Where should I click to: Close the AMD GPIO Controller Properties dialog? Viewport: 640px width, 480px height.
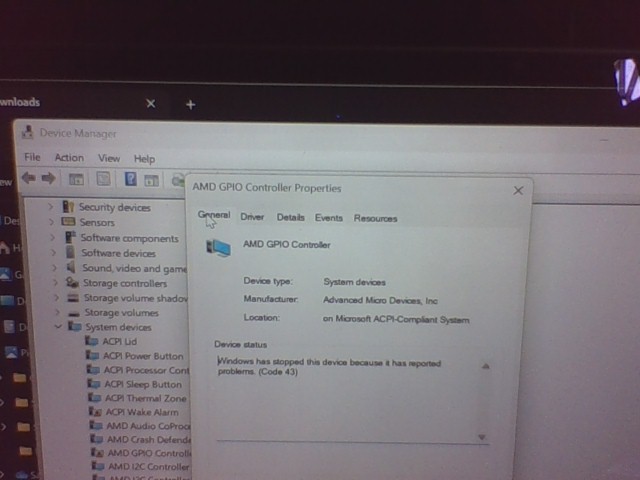coord(518,191)
